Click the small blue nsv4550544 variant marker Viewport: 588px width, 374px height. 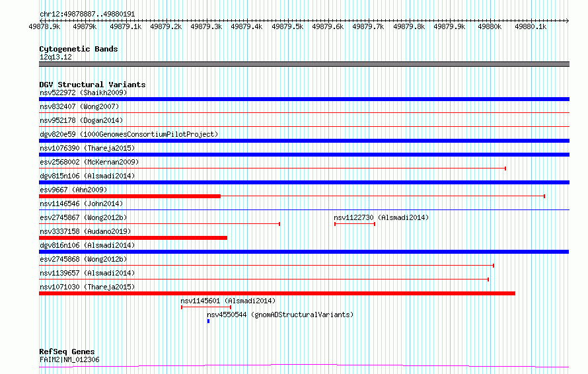click(209, 321)
